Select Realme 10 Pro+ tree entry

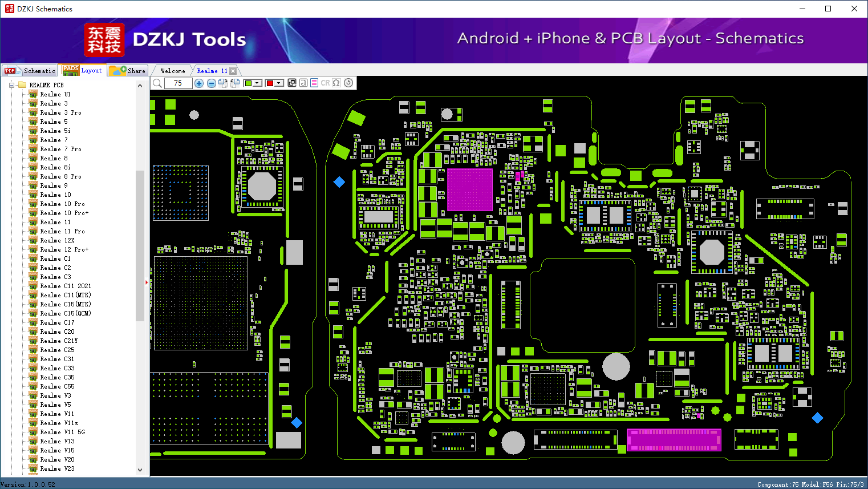point(64,213)
